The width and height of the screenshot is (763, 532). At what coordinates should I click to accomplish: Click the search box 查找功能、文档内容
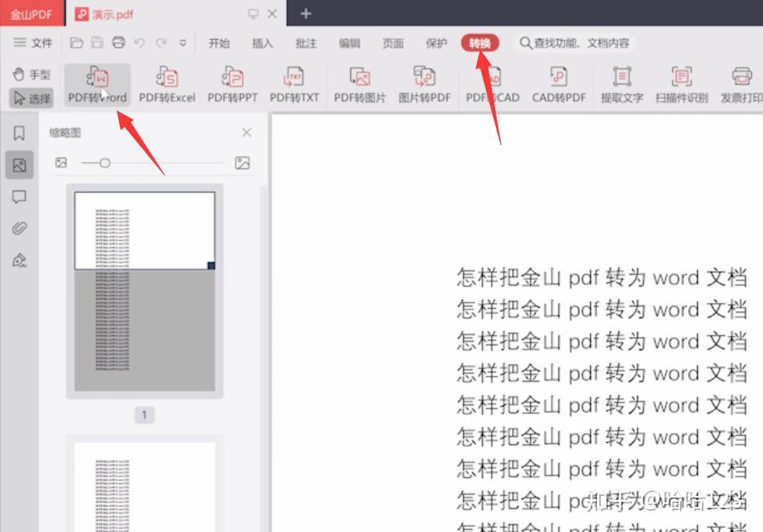click(575, 43)
